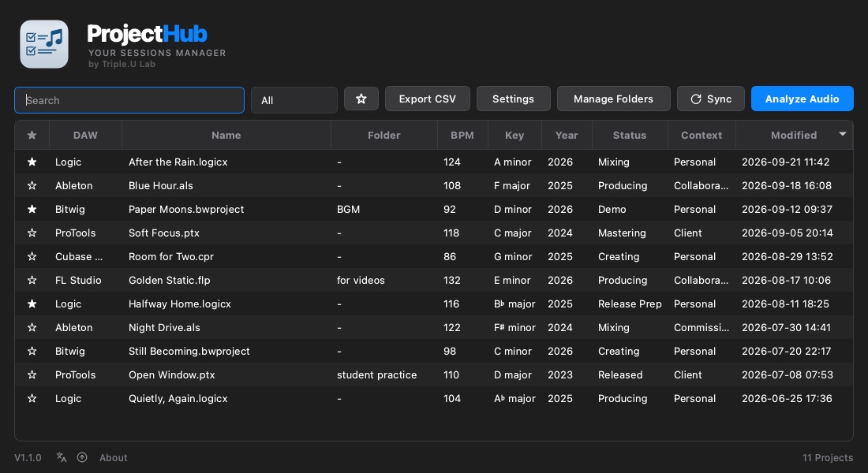Sort by the Year column header
868x473 pixels.
567,135
